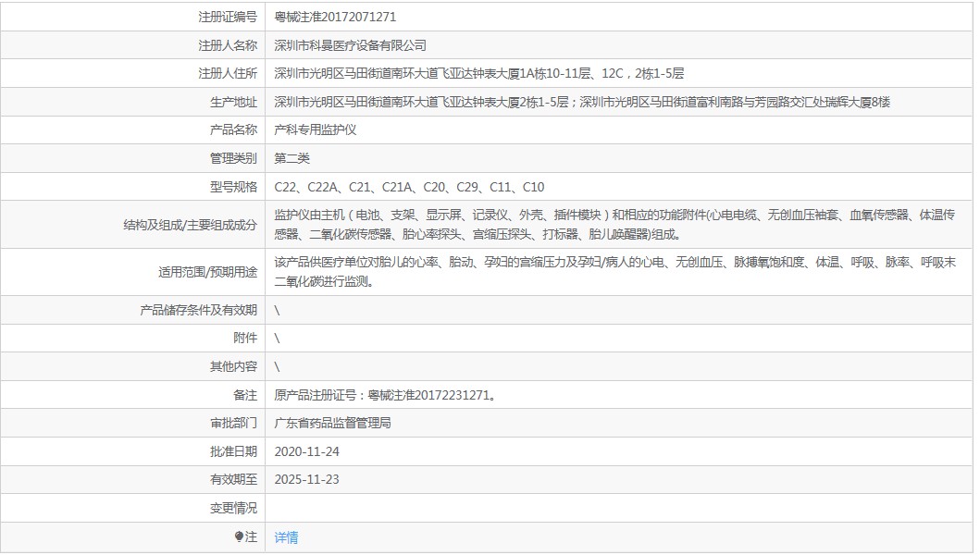This screenshot has height=555, width=980.
Task: Select registration number 粤械注准20172071271
Action: (335, 17)
